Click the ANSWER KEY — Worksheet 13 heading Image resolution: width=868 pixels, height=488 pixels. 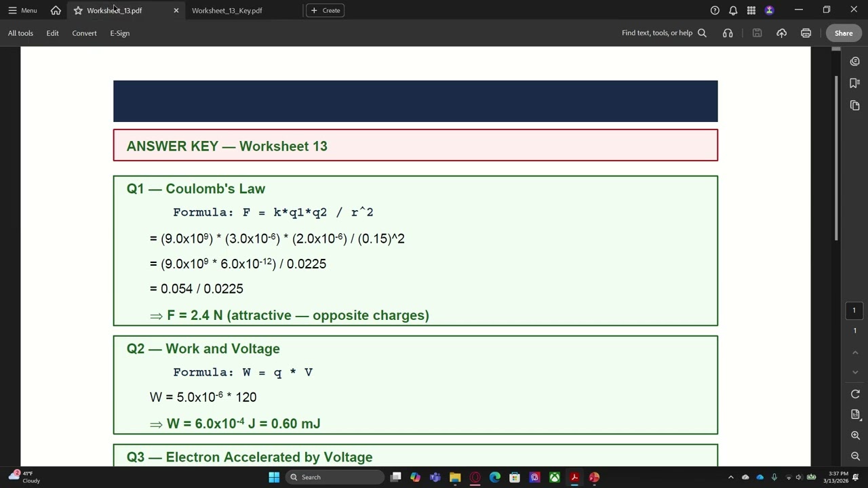point(226,146)
